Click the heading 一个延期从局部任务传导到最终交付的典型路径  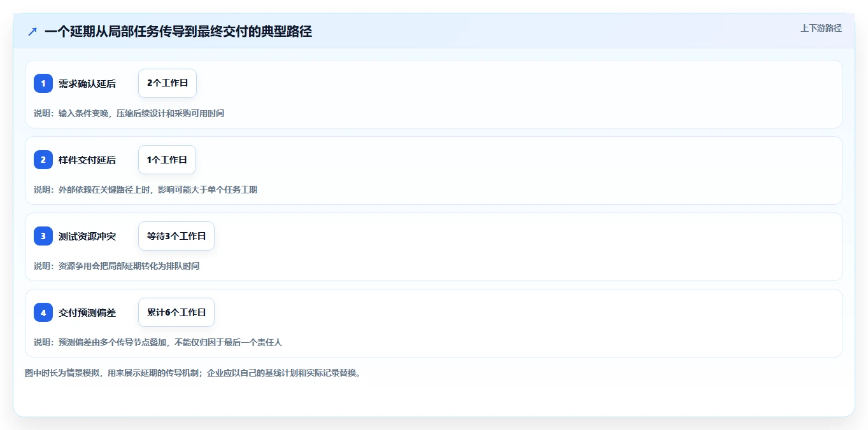pos(178,31)
